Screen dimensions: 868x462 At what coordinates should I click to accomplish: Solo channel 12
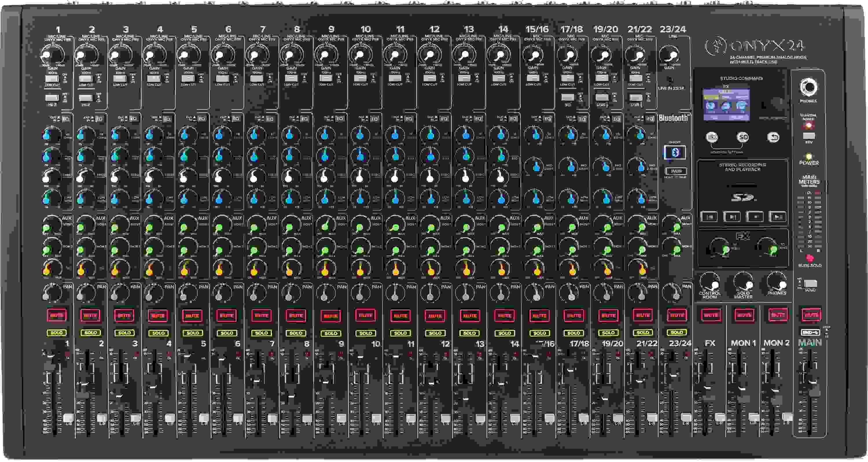pos(435,332)
